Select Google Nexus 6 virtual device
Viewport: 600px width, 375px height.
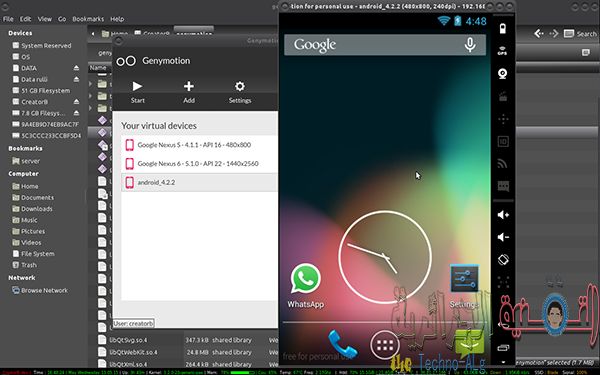(199, 164)
